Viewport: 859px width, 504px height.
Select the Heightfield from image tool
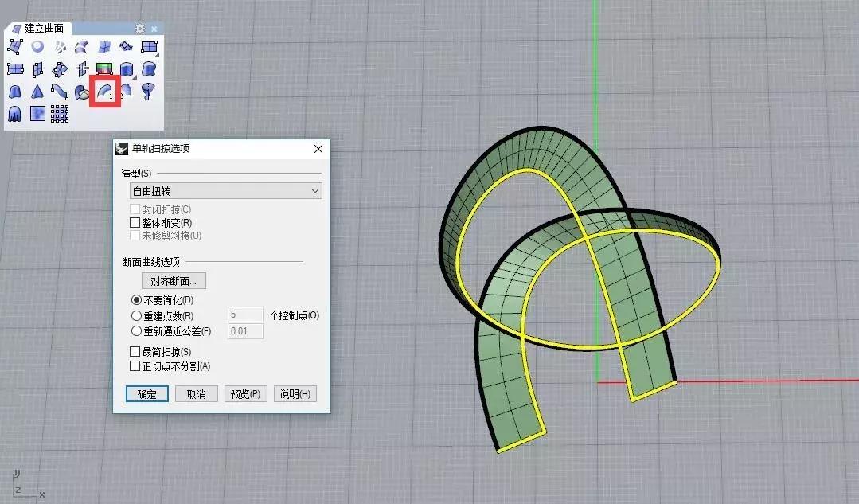[37, 114]
